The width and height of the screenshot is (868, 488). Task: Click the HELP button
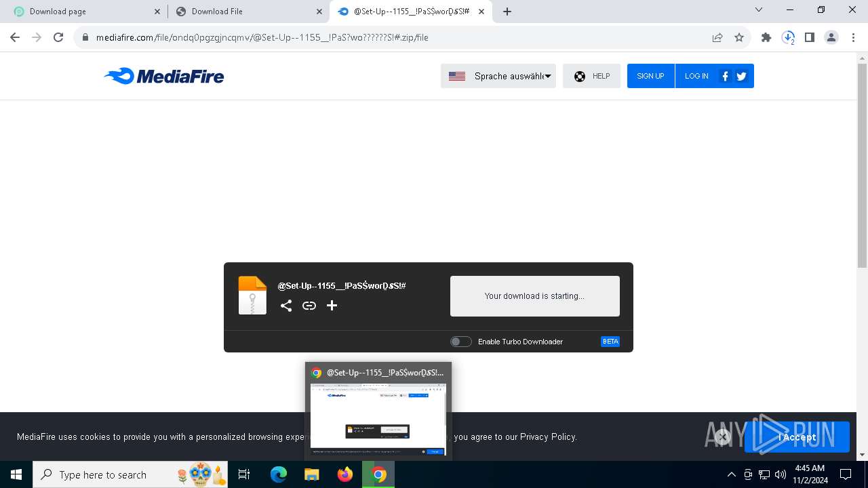(591, 76)
